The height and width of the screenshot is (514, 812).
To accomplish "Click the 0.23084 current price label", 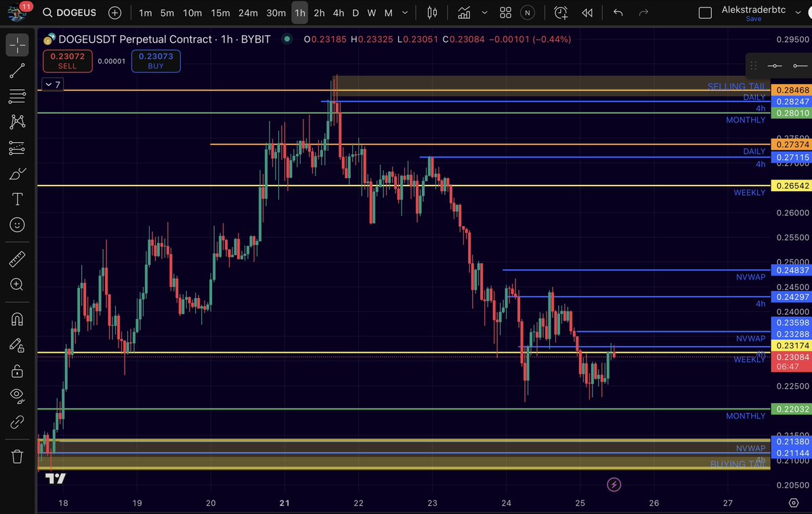I will [792, 362].
